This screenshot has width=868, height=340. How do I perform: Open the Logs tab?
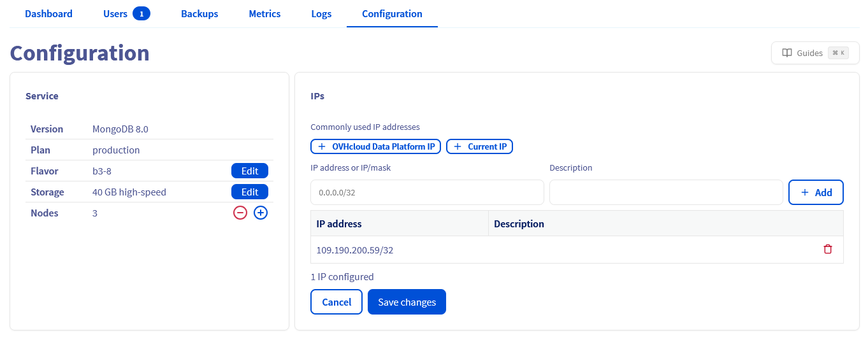click(321, 13)
